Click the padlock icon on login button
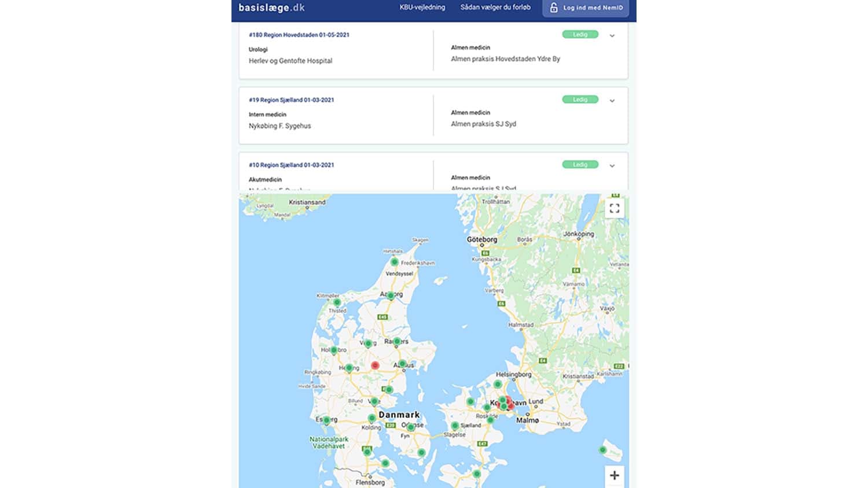Viewport: 868px width, 488px height. click(554, 8)
